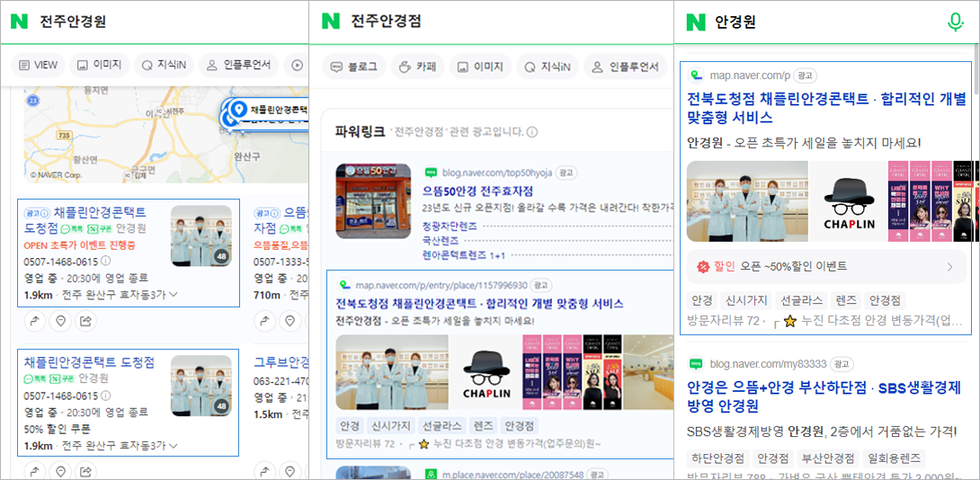Click the Naver logo beside the 전주안경원 search
This screenshot has width=980, height=480.
(x=20, y=22)
